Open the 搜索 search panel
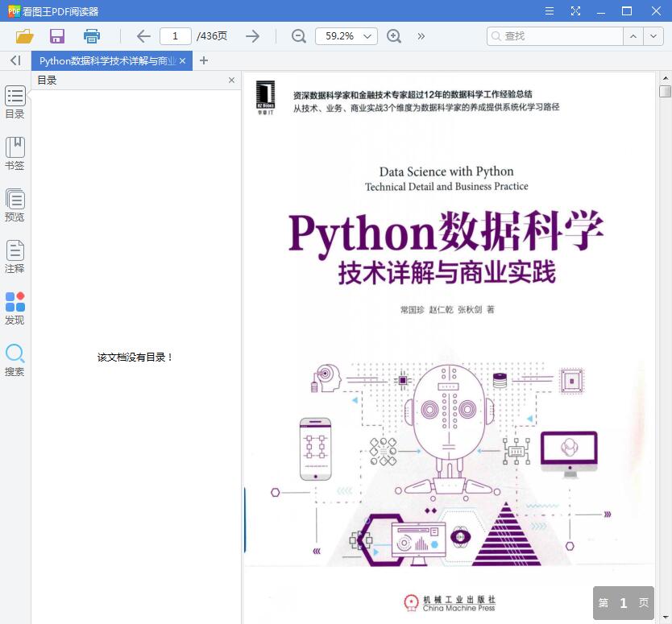This screenshot has height=624, width=672. (15, 360)
